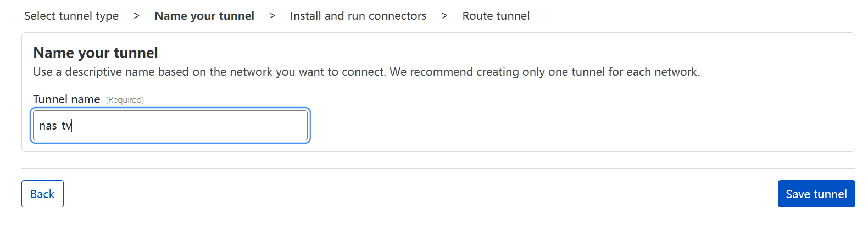Go back using the Back button

[42, 194]
